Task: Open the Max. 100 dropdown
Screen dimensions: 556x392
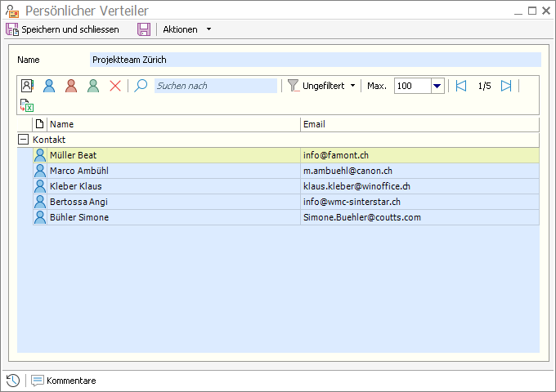Action: point(437,86)
